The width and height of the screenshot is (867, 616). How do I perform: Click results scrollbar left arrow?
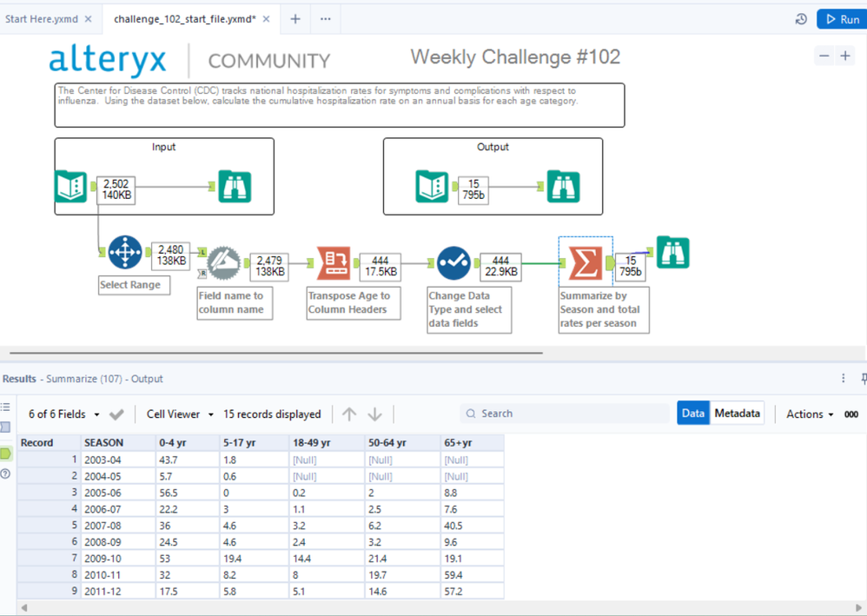(23, 607)
